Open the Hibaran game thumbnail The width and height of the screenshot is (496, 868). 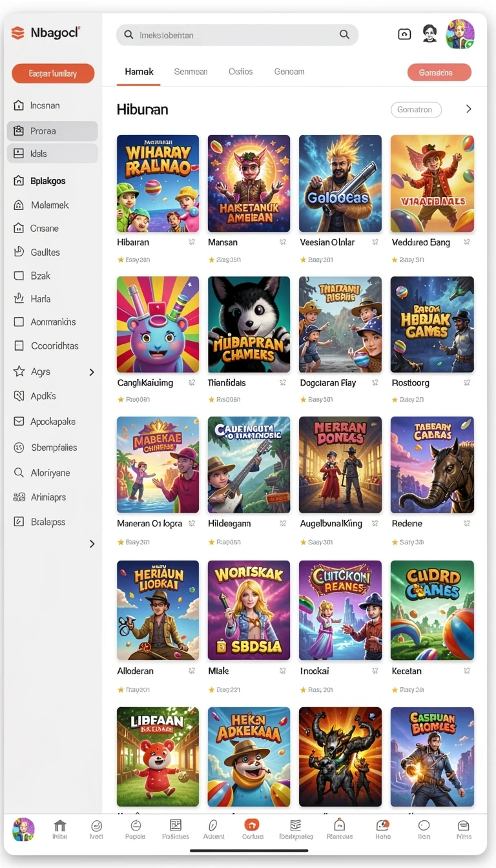158,183
